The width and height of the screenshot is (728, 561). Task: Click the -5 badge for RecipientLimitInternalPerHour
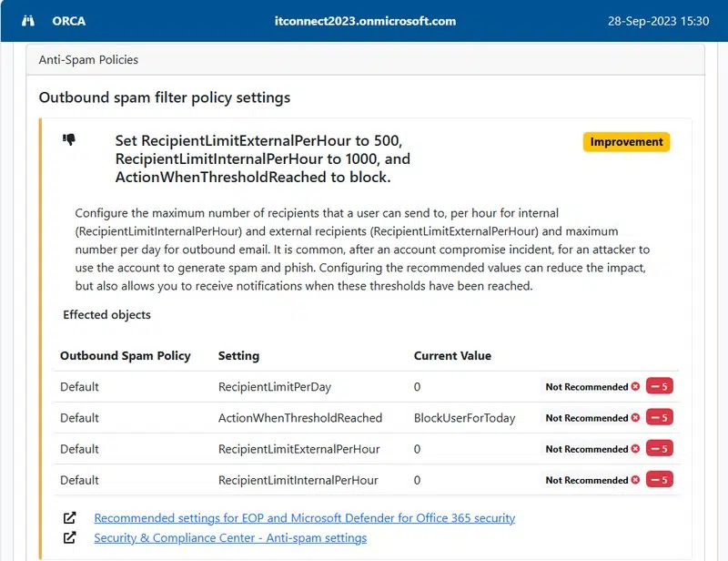coord(659,480)
